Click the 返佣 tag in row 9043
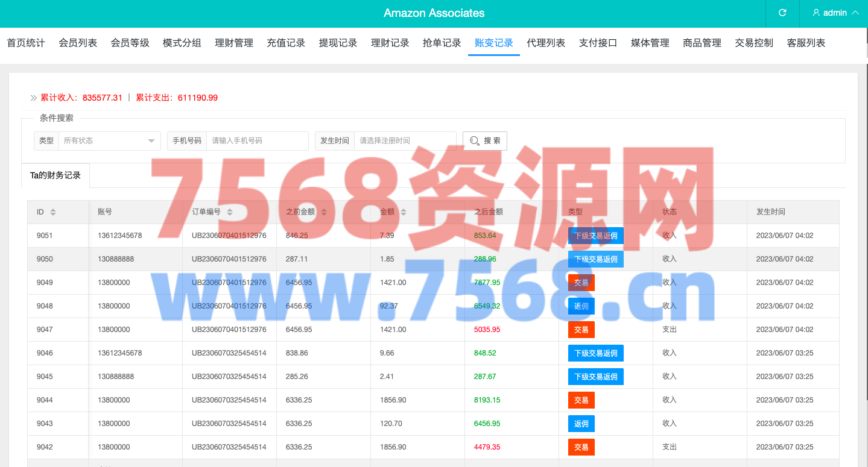This screenshot has height=467, width=868. pos(581,424)
